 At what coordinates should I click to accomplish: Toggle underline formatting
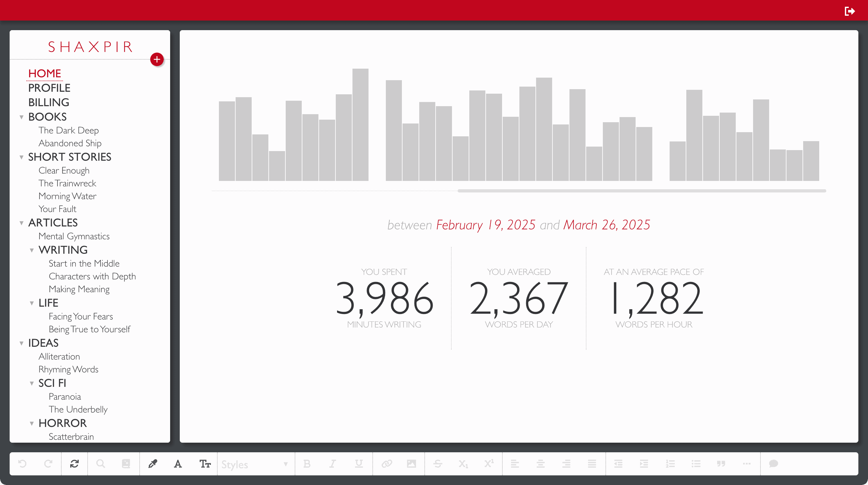pyautogui.click(x=359, y=464)
